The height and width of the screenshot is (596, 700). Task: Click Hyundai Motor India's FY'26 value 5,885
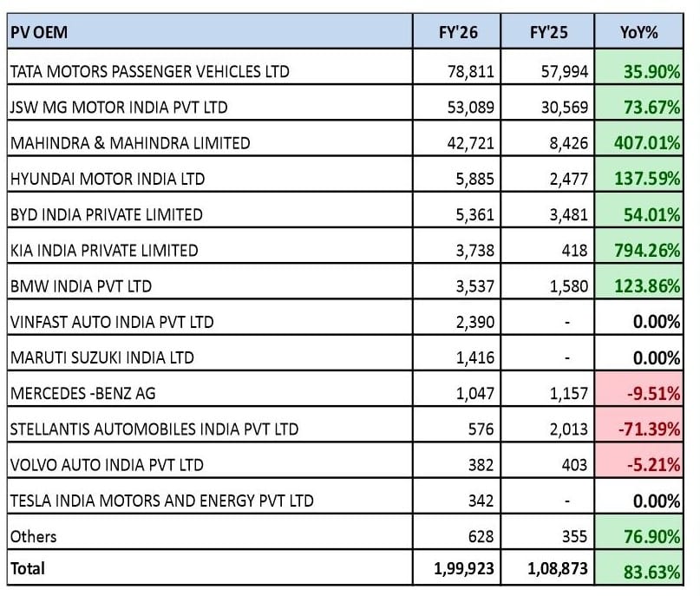[x=476, y=179]
